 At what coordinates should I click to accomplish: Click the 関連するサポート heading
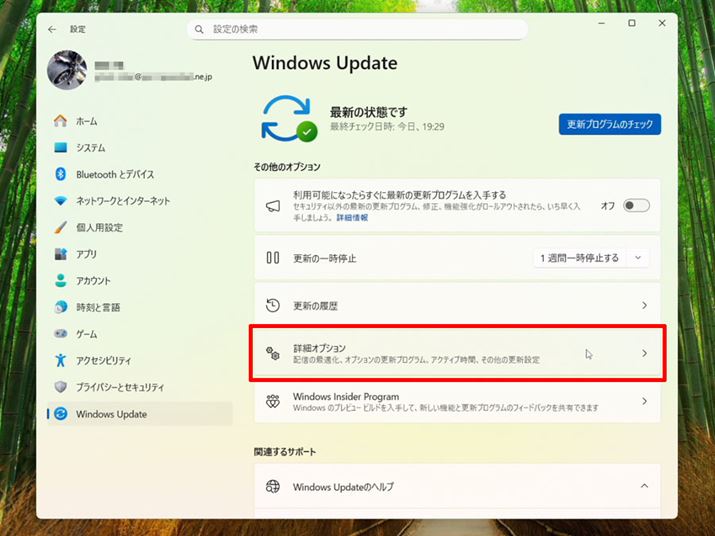pyautogui.click(x=285, y=452)
